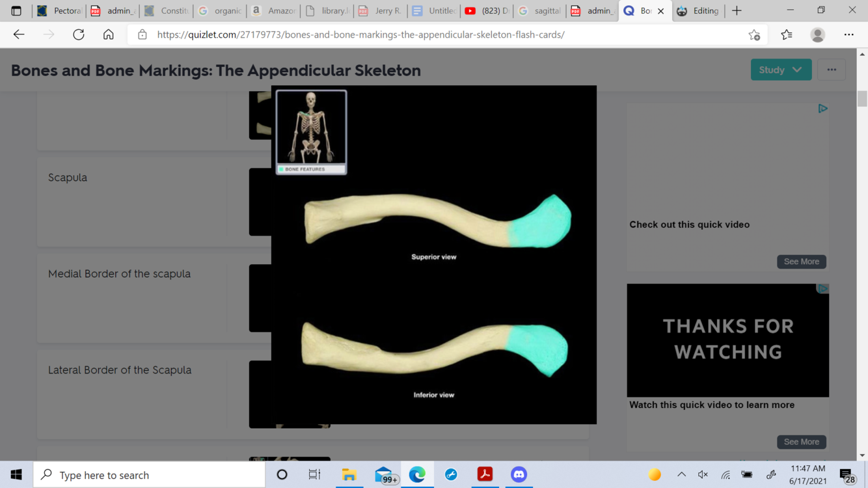Open the tab actions menu
Viewport: 868px width, 488px height.
coord(16,10)
